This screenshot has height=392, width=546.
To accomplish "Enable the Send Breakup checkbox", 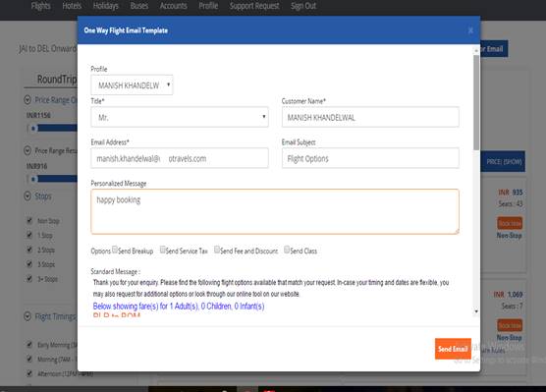I will 115,250.
